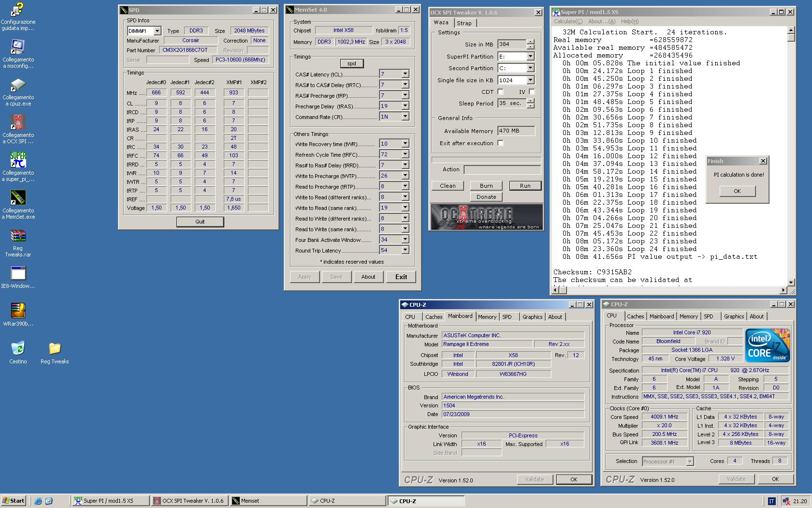The height and width of the screenshot is (508, 812).
Task: Click the Quit button in SPD window
Action: pyautogui.click(x=200, y=222)
